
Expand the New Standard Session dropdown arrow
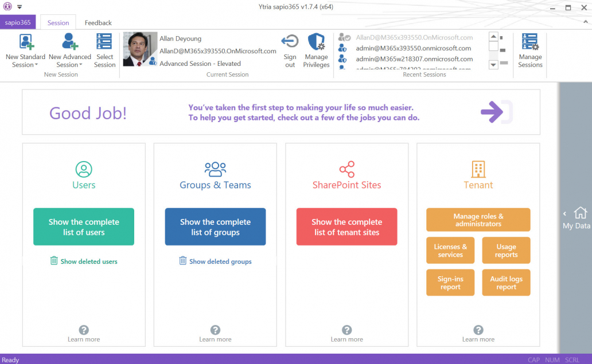point(36,65)
